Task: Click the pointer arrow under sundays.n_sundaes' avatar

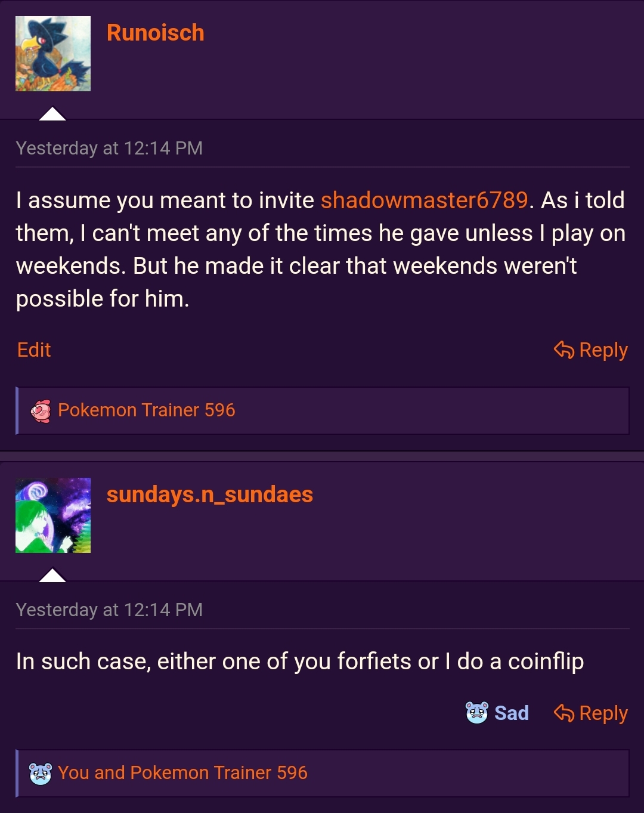Action: click(52, 575)
